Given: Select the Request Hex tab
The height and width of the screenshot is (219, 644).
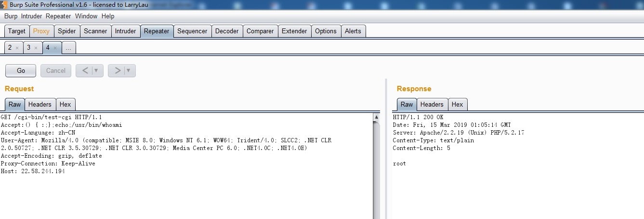Looking at the screenshot, I should 66,104.
